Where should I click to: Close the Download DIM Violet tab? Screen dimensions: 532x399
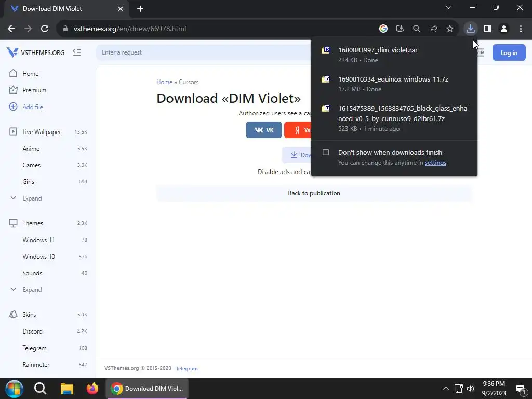click(x=121, y=9)
